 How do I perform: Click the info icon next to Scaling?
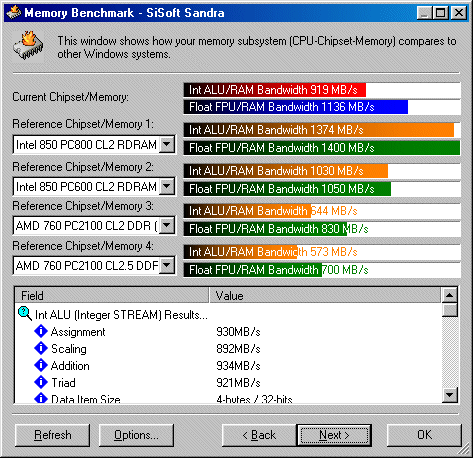coord(41,348)
